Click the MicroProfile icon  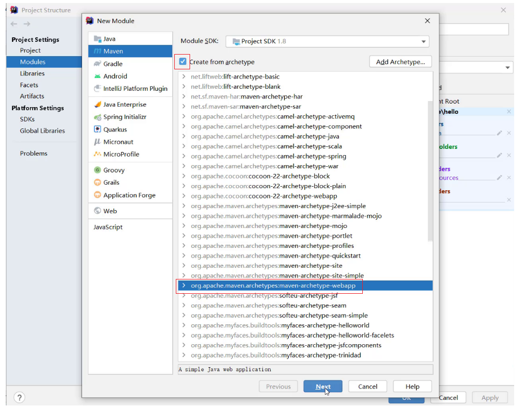click(x=97, y=154)
